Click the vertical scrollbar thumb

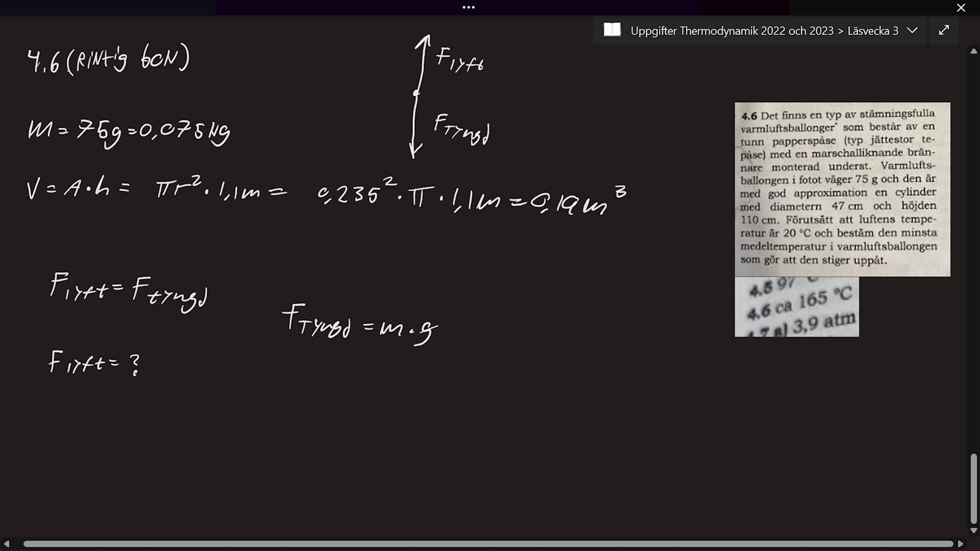[x=973, y=489]
